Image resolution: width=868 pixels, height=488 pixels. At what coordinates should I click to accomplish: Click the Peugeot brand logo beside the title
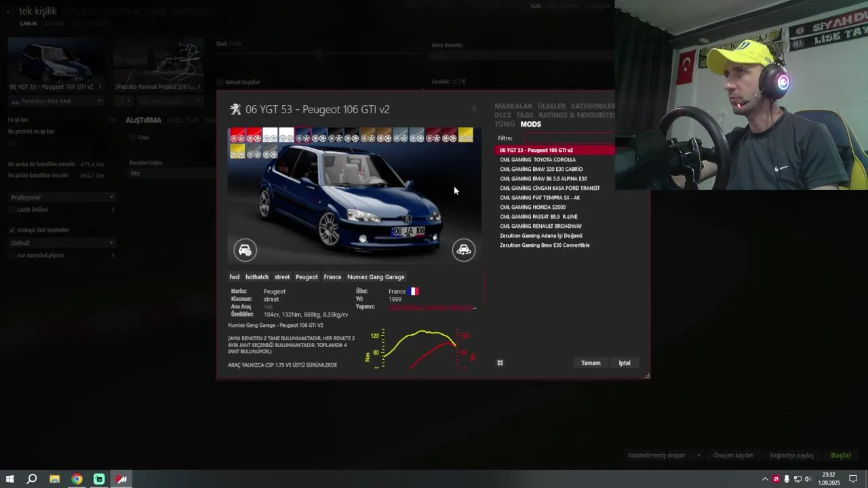pos(235,109)
